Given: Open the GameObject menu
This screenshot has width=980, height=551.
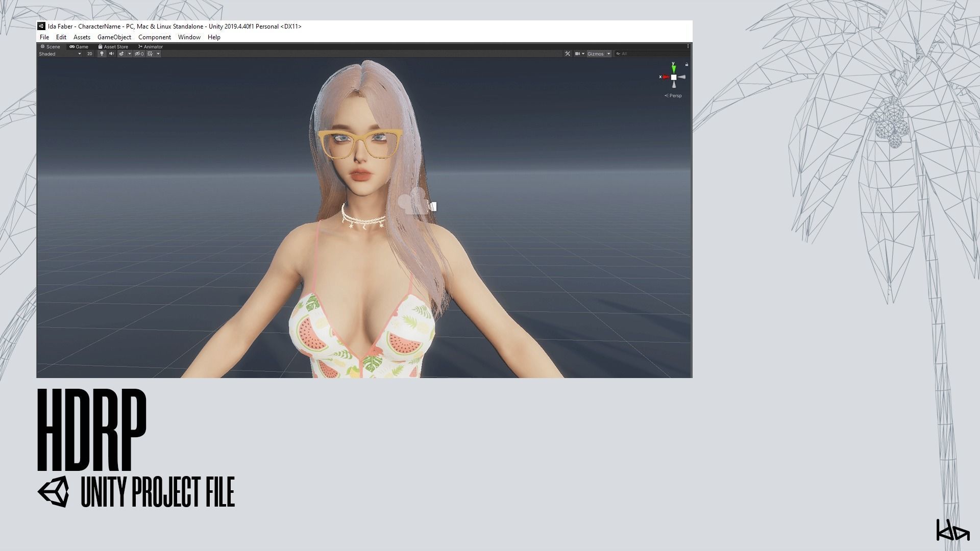Looking at the screenshot, I should tap(114, 37).
